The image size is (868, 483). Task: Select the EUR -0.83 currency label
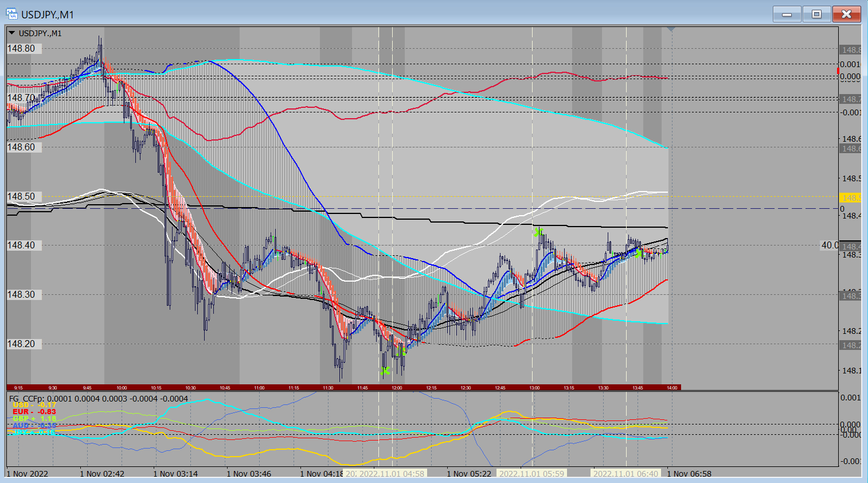pyautogui.click(x=34, y=412)
